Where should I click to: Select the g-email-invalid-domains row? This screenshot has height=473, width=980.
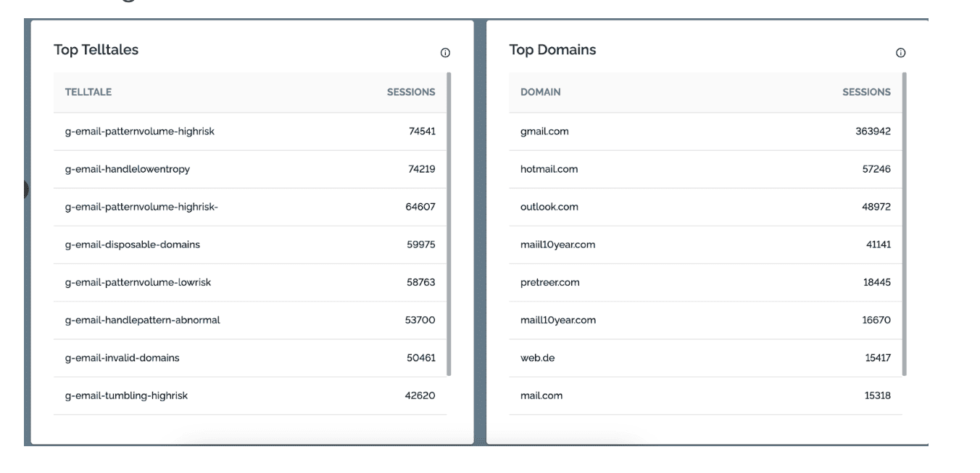pyautogui.click(x=250, y=358)
